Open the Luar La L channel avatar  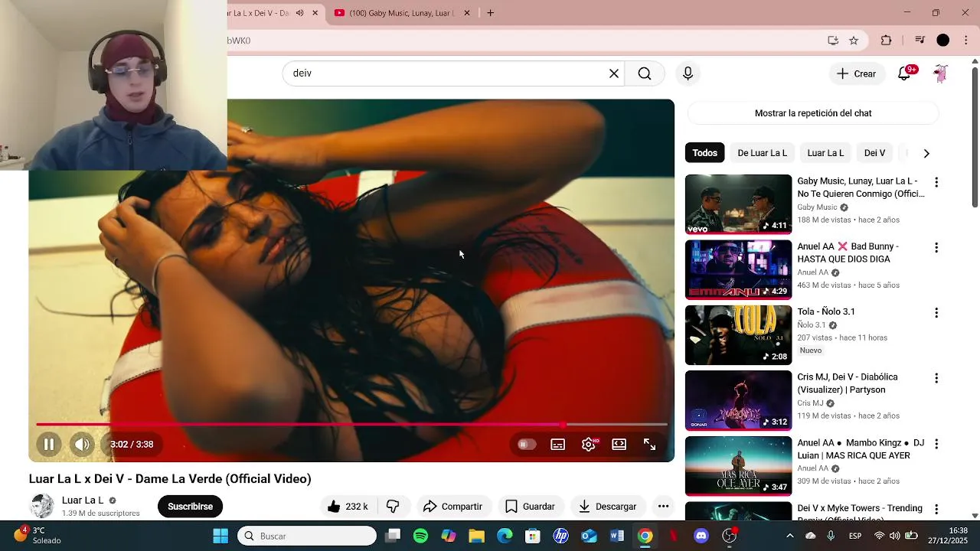41,506
